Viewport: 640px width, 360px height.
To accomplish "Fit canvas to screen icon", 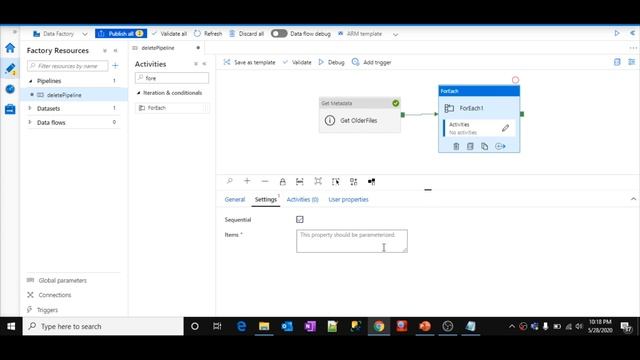I will [x=318, y=181].
